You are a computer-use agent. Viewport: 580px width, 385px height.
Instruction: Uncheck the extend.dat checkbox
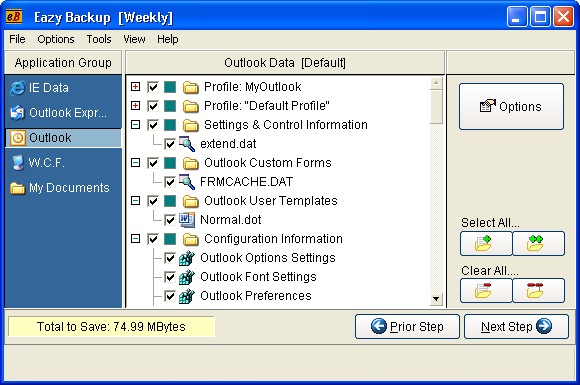click(170, 144)
